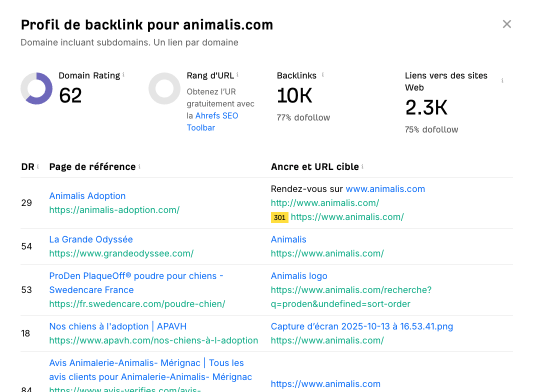Open the Animalis Adoption page title link
Image resolution: width=533 pixels, height=392 pixels.
click(x=87, y=196)
